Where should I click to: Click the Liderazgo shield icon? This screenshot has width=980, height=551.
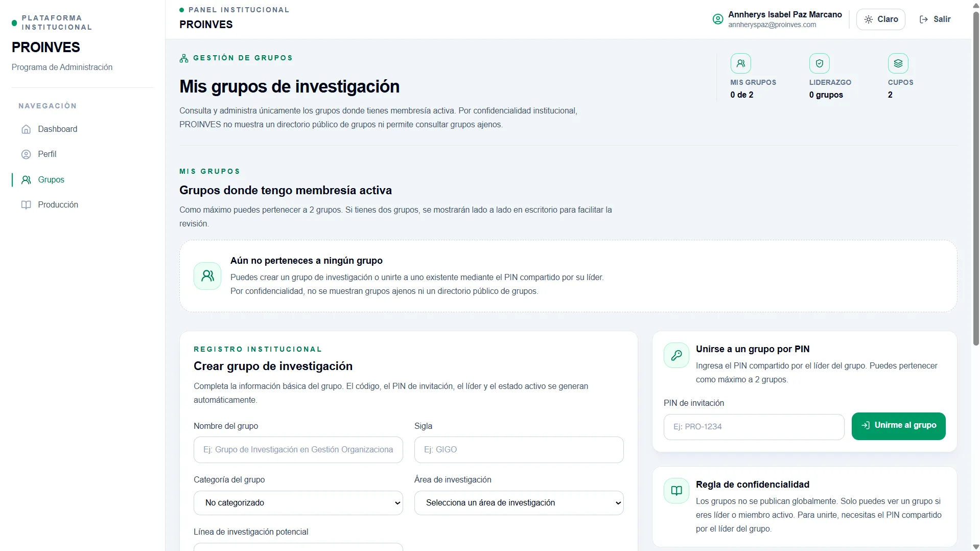point(820,63)
